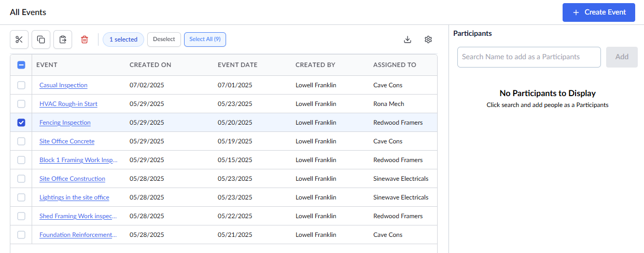Click the All Events page title
644x253 pixels.
(28, 12)
